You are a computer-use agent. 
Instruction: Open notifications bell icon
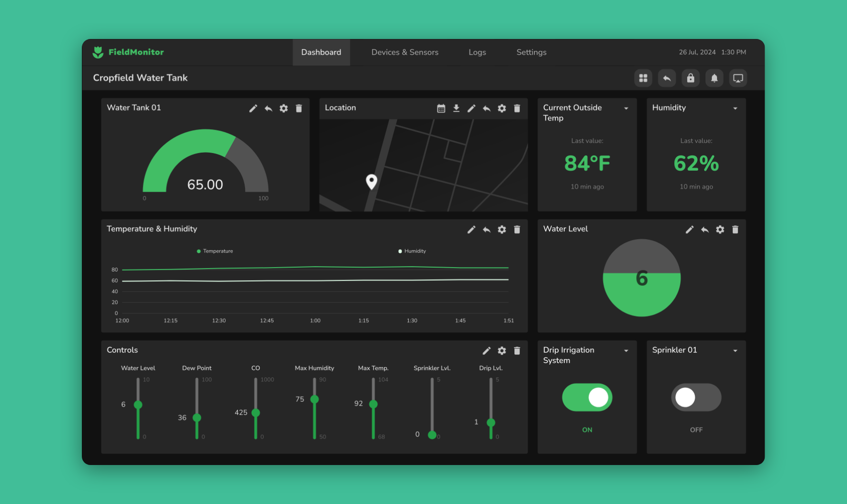click(714, 78)
